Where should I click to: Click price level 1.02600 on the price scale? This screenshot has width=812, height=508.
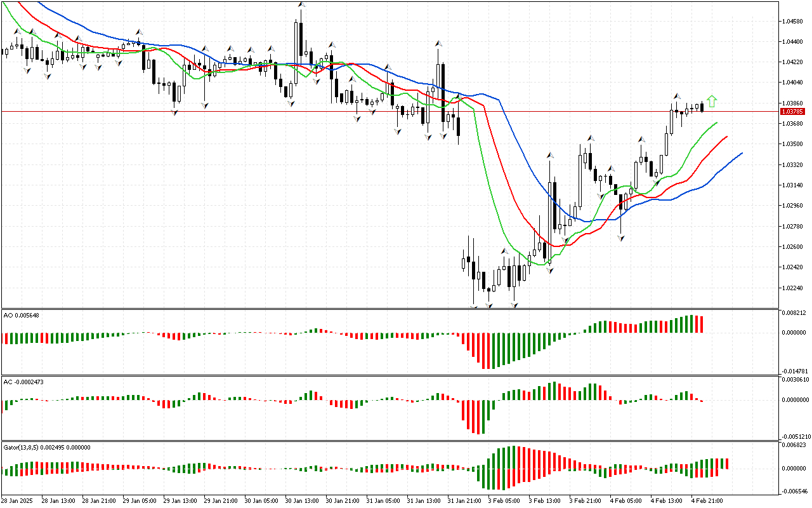point(793,247)
